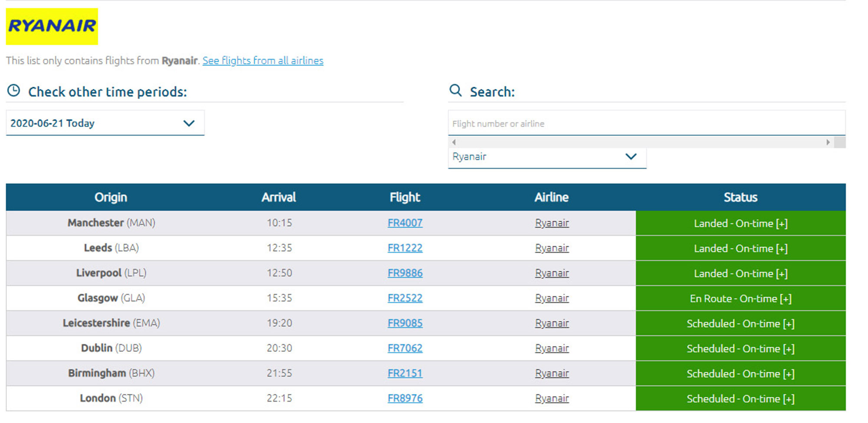Open flight FR2151 details

pos(405,373)
